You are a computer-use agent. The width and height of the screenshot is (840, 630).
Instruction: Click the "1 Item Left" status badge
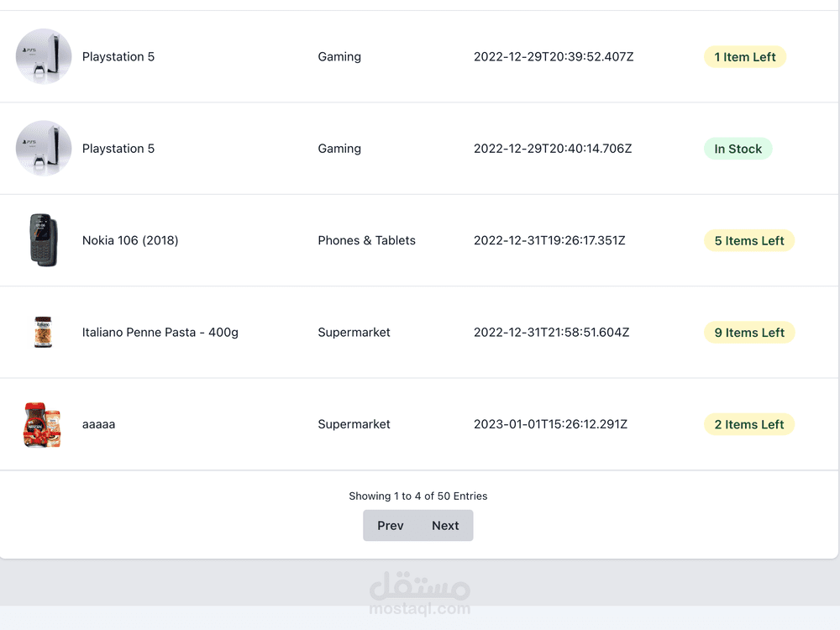744,57
